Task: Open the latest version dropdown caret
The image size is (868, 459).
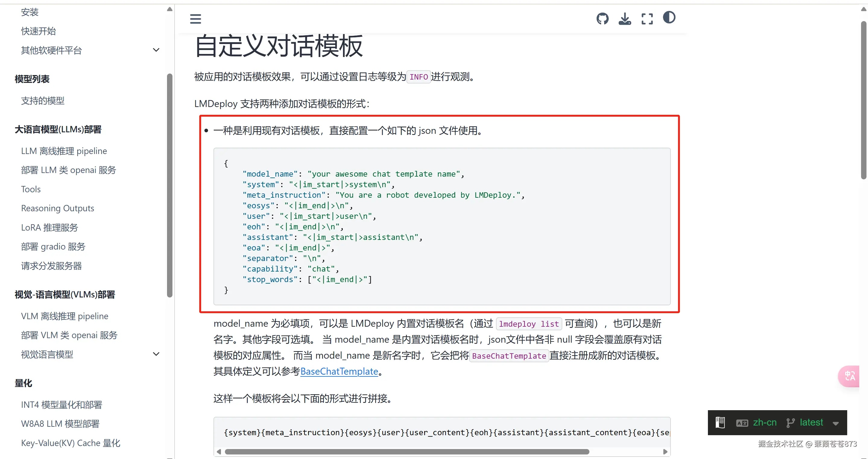Action: click(835, 423)
